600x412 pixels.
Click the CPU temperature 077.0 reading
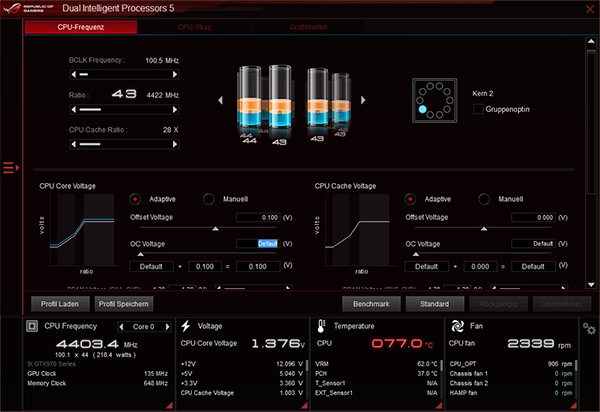(x=402, y=344)
